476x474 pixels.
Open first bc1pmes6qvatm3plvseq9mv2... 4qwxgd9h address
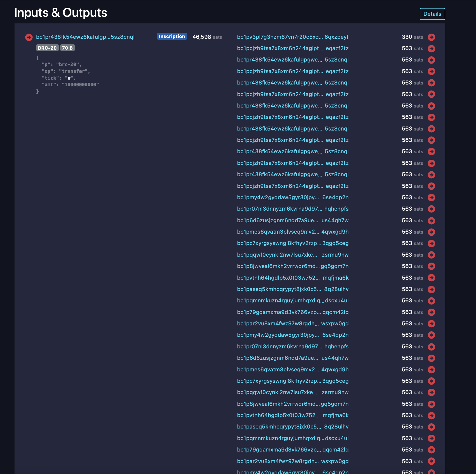[x=293, y=232]
